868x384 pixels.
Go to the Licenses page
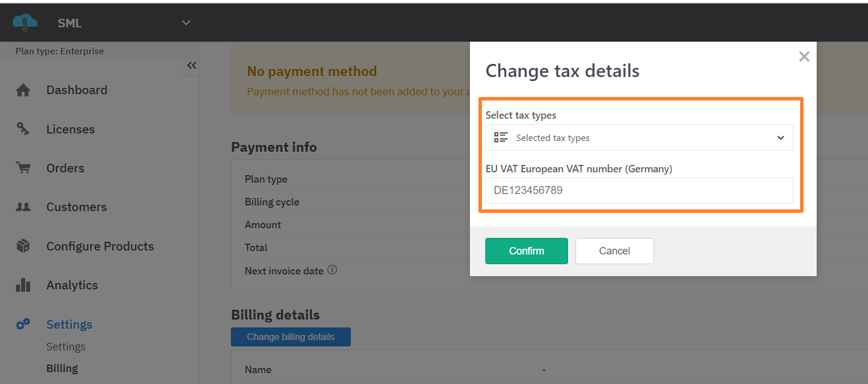(x=70, y=130)
